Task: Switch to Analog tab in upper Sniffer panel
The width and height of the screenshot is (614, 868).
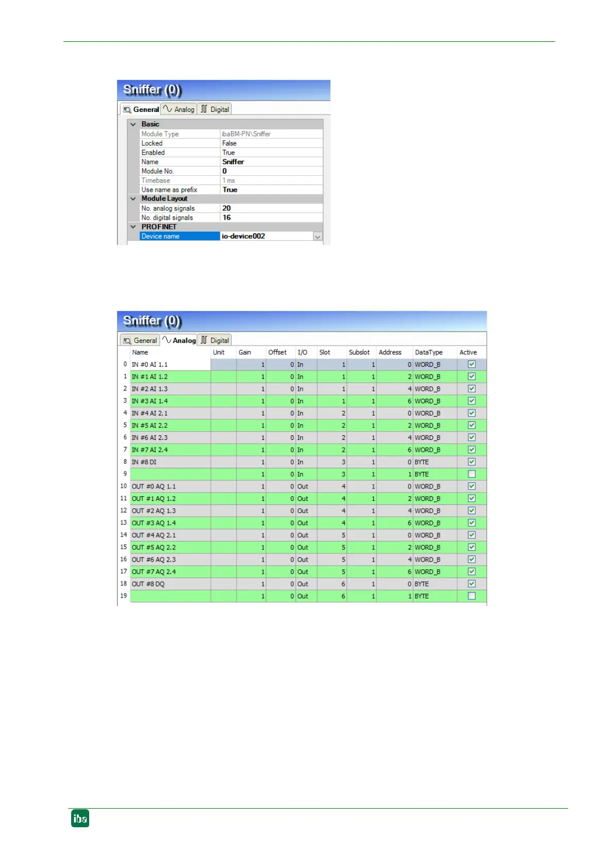Action: point(179,109)
